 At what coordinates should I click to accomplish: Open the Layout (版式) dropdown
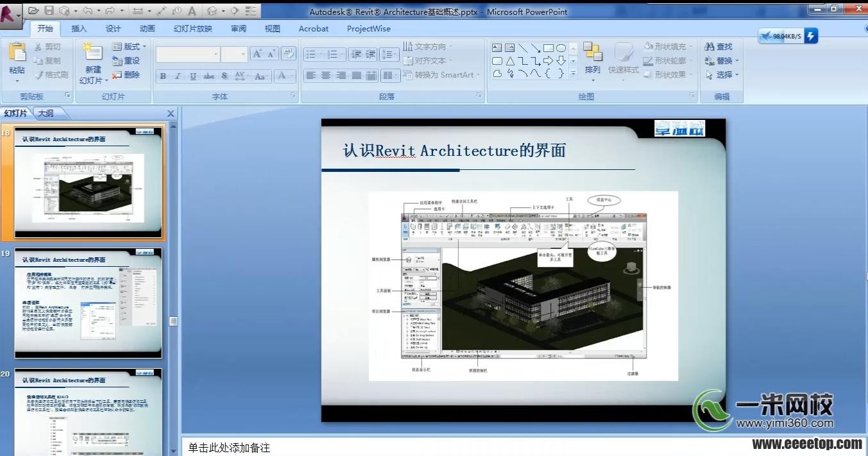tap(130, 46)
